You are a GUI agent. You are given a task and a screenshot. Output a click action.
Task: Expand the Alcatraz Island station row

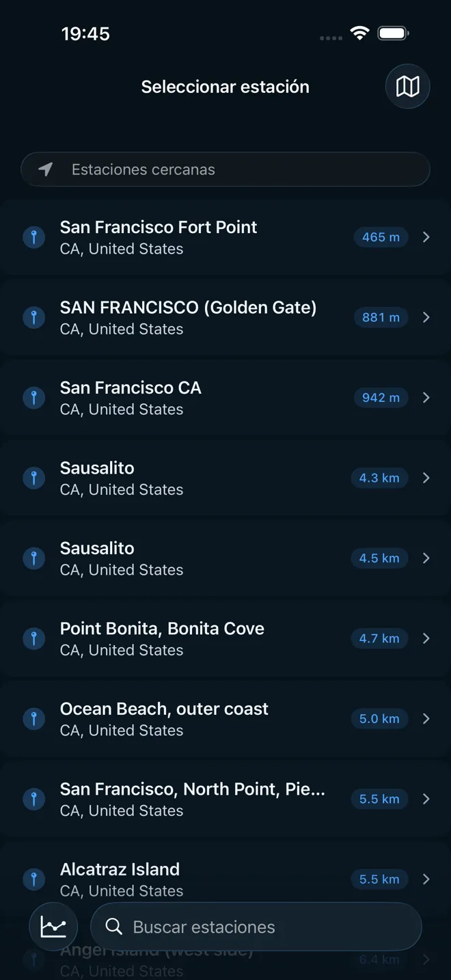[426, 879]
